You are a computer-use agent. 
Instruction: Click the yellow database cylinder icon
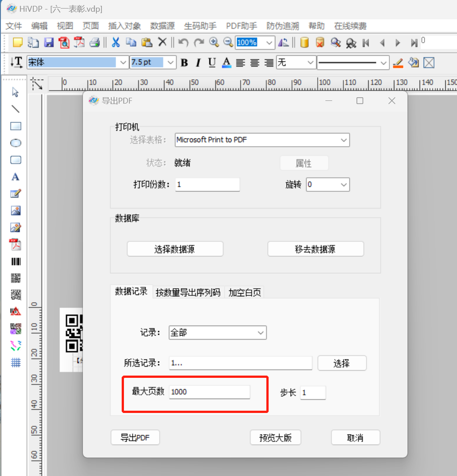(x=305, y=42)
